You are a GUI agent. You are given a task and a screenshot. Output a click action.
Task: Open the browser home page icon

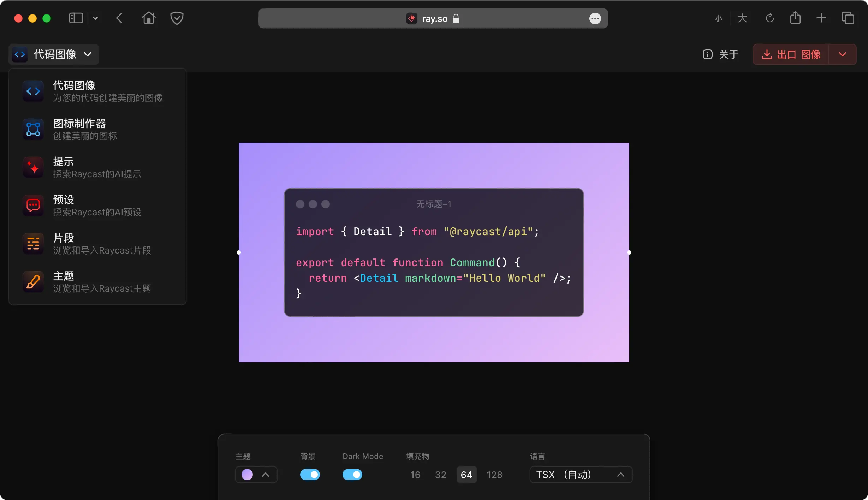149,18
